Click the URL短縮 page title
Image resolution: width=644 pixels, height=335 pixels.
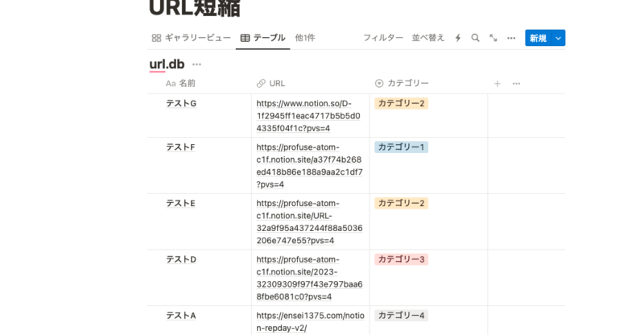(x=195, y=8)
